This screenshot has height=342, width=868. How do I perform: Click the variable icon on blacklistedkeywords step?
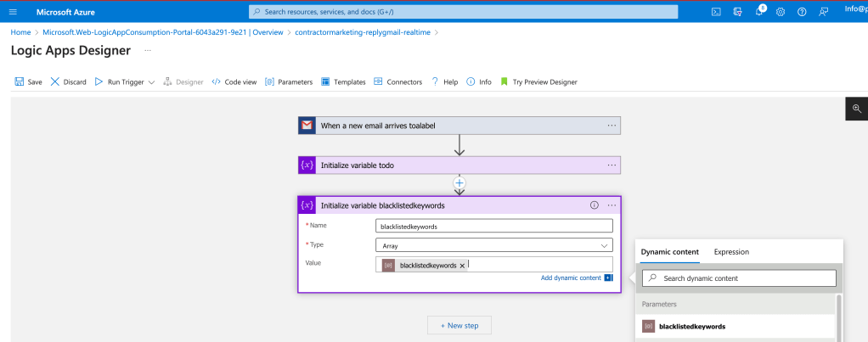[307, 205]
